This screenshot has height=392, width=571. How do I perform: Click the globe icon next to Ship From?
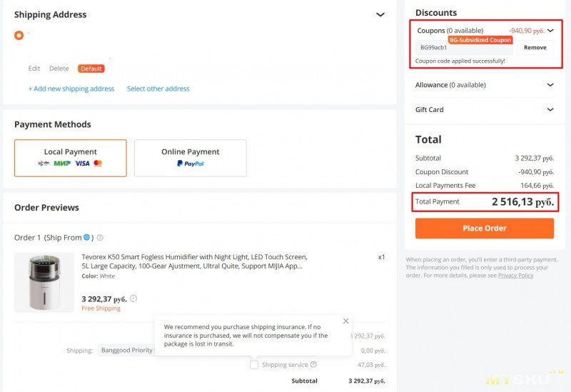click(x=86, y=237)
